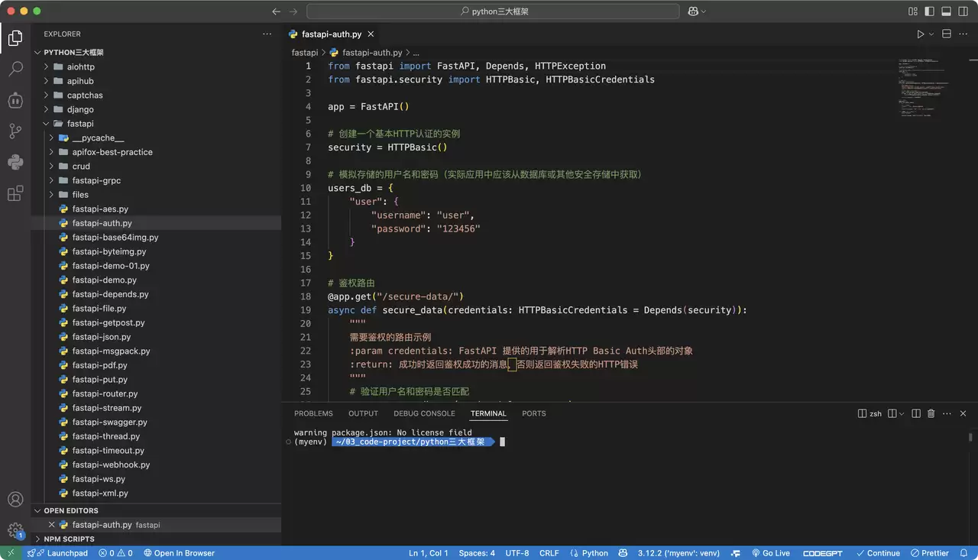The width and height of the screenshot is (978, 560).
Task: Switch to the PROBLEMS tab
Action: coord(313,413)
